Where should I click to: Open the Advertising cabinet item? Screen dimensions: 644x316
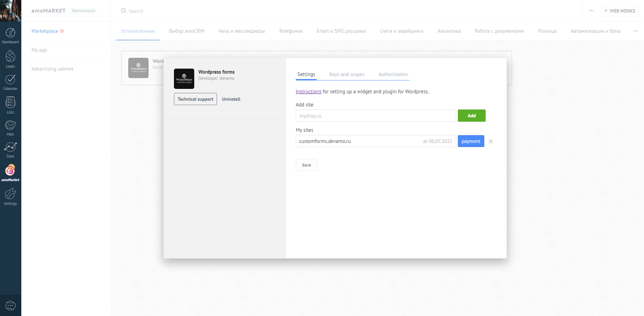point(52,69)
